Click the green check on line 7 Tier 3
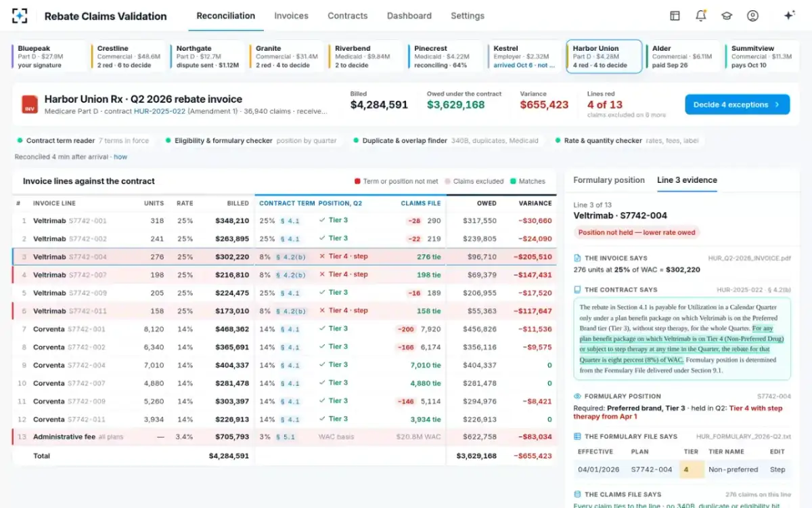The image size is (812, 508). coord(322,329)
